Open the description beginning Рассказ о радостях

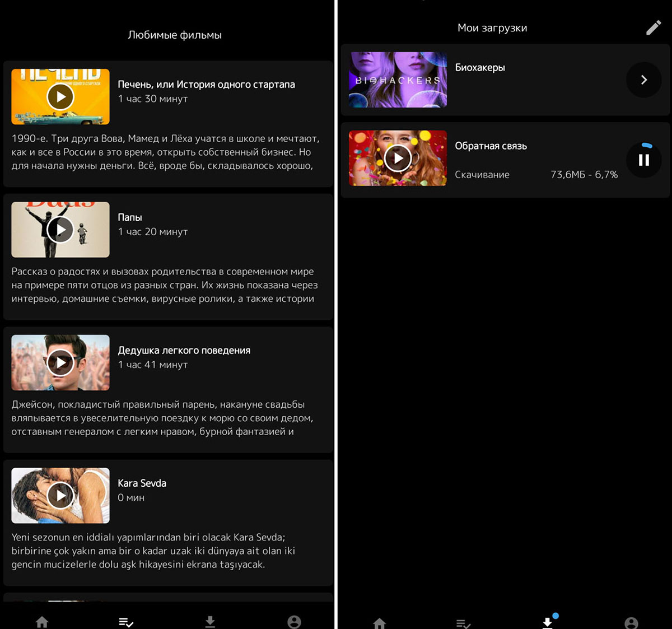pyautogui.click(x=165, y=285)
